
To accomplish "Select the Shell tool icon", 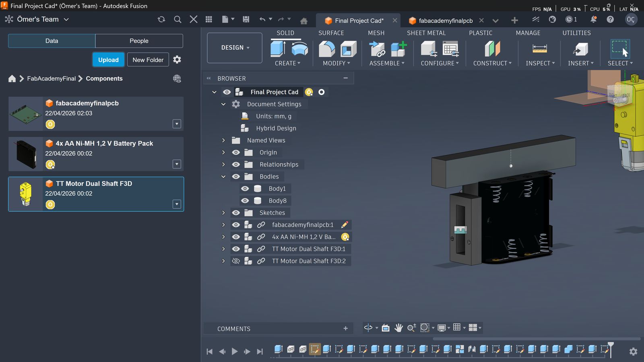I will 349,49.
